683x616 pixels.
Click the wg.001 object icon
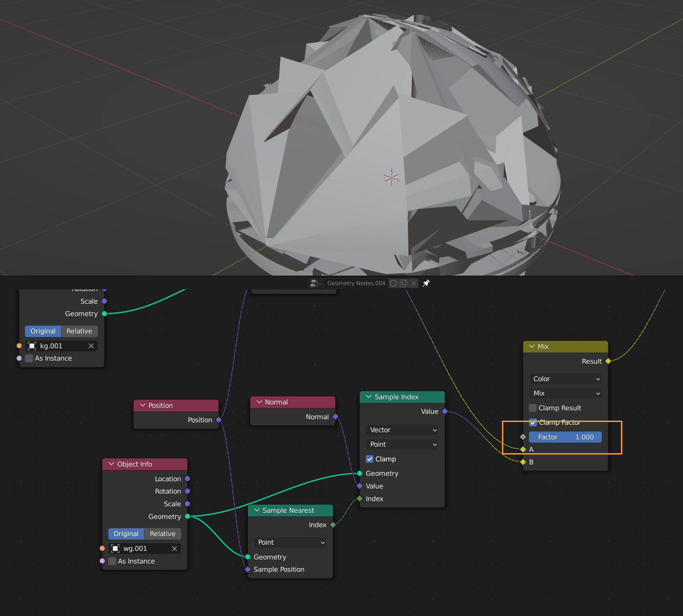click(116, 548)
